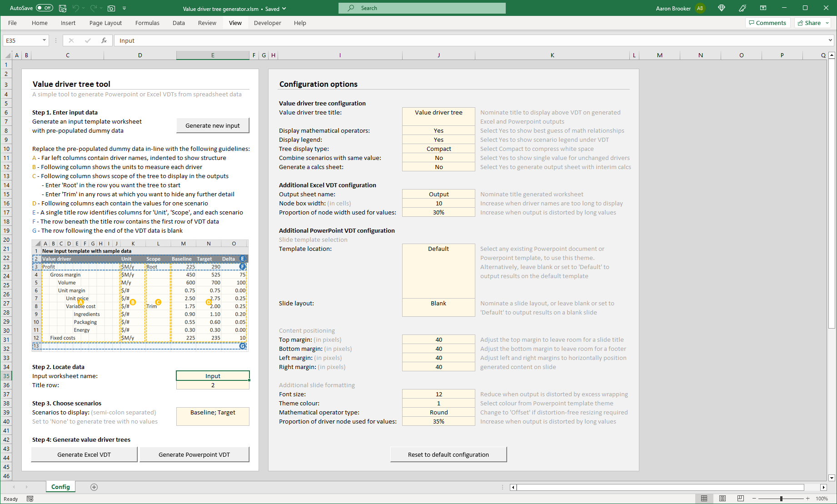Select Font size 12 cell
The image size is (837, 504).
(x=438, y=394)
